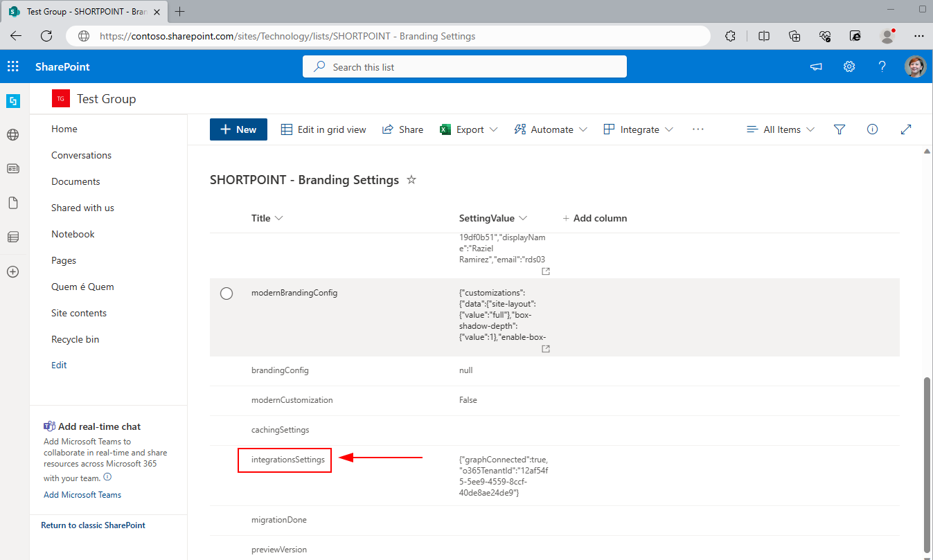Viewport: 933px width, 560px height.
Task: Open the details pane info icon
Action: coord(873,129)
